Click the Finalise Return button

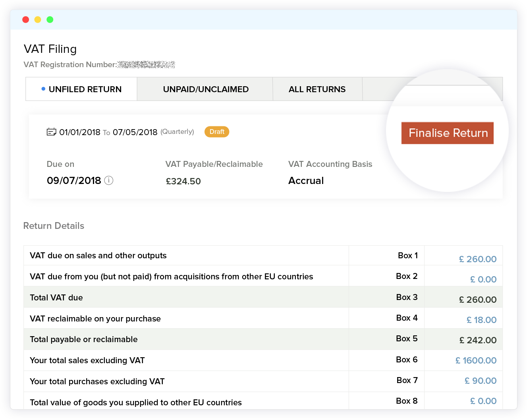pos(447,133)
